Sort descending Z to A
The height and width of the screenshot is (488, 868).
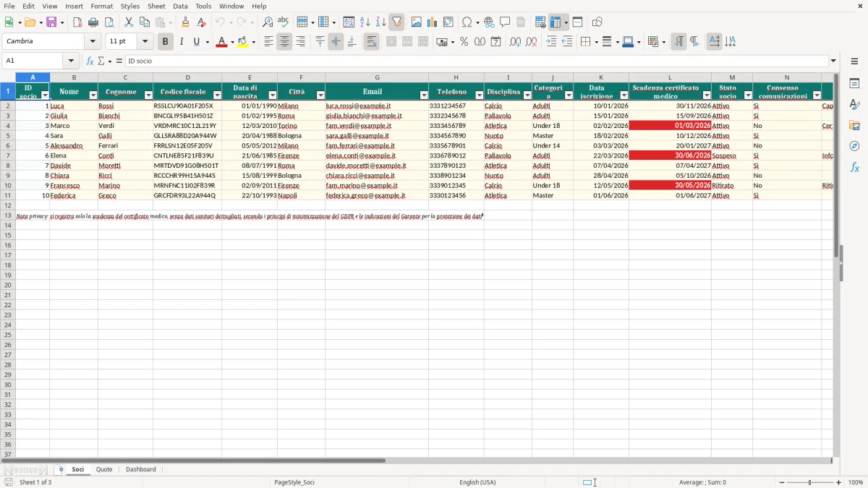tap(381, 22)
